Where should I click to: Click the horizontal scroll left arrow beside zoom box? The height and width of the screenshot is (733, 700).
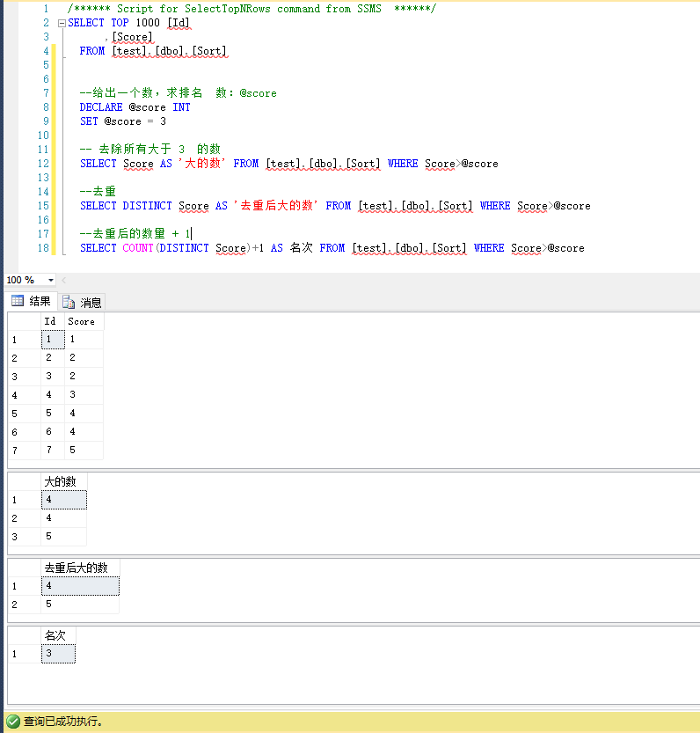click(x=64, y=280)
